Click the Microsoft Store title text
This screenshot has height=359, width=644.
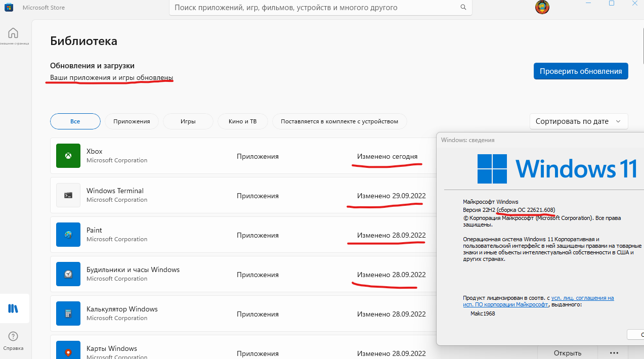44,8
